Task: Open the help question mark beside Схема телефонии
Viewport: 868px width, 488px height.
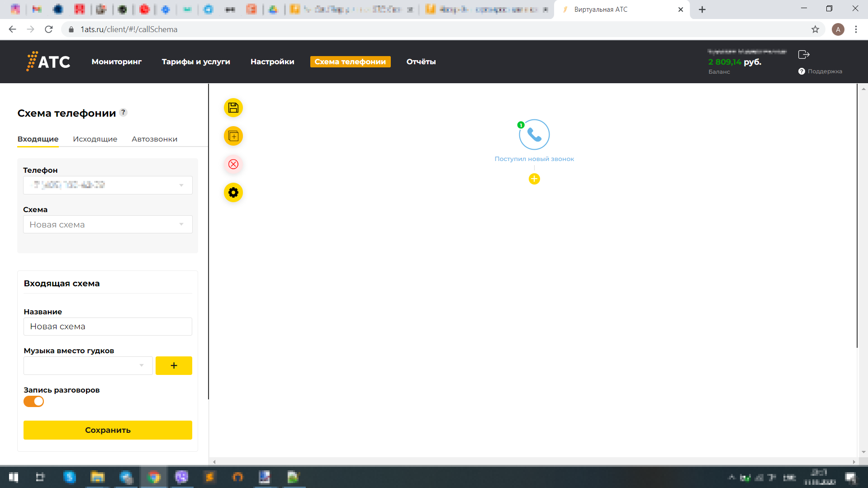Action: pyautogui.click(x=123, y=113)
